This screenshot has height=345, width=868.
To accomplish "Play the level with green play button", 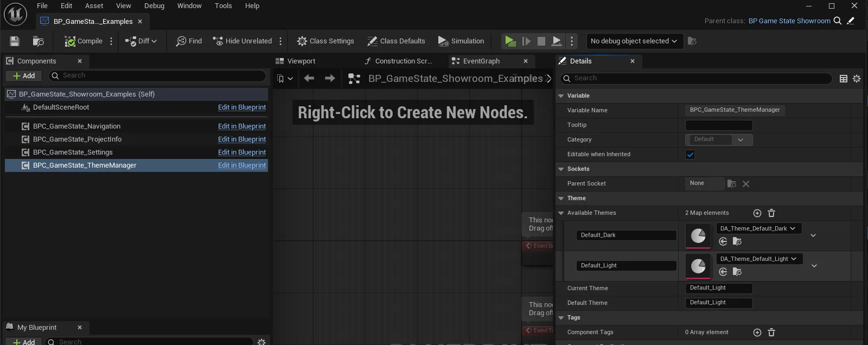I will [x=510, y=41].
